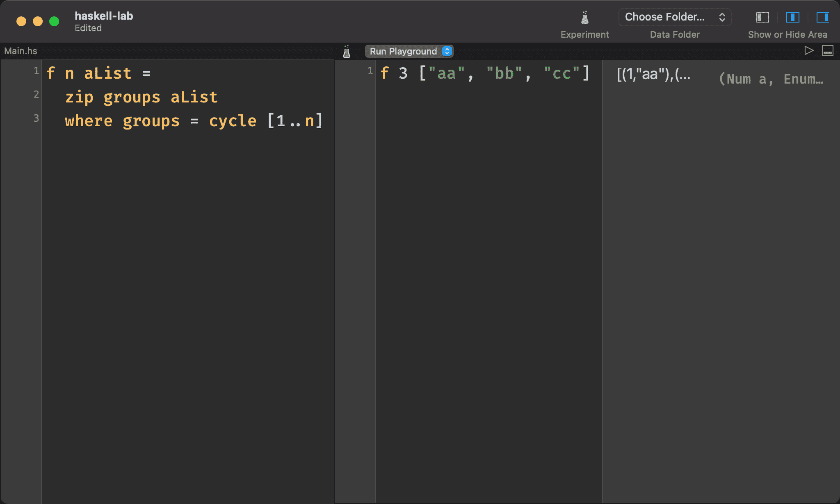840x504 pixels.
Task: Toggle the bottom console pane icon
Action: pyautogui.click(x=828, y=50)
